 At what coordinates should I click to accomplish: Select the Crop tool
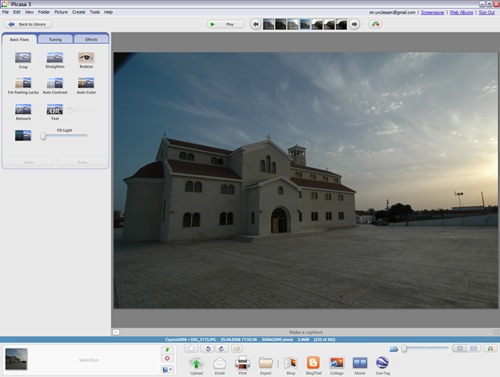23,58
